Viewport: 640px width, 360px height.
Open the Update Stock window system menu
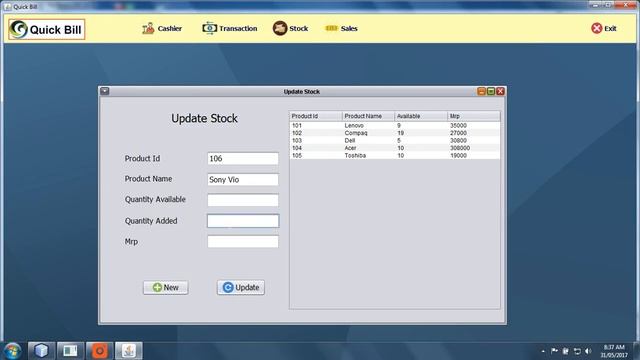click(104, 91)
